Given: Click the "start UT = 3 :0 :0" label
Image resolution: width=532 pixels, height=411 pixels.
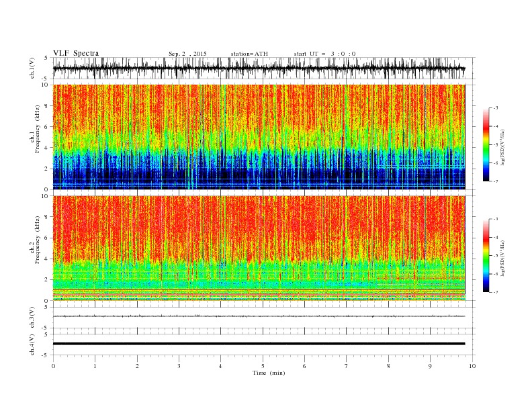Looking at the screenshot, I should [x=324, y=54].
